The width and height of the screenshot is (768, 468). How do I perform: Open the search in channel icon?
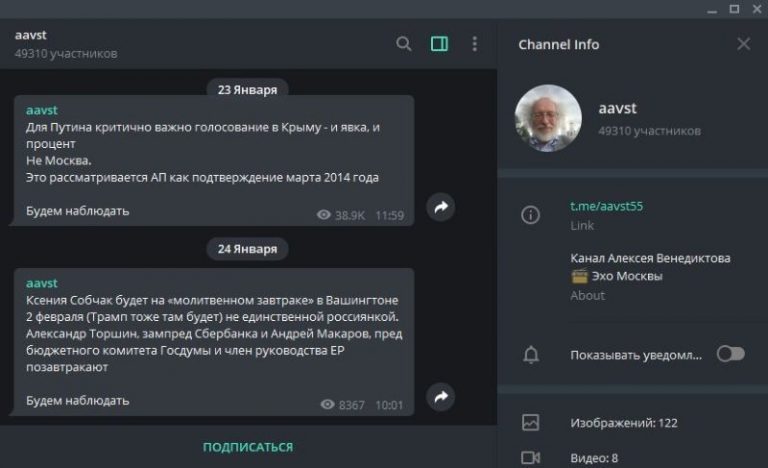pos(404,44)
